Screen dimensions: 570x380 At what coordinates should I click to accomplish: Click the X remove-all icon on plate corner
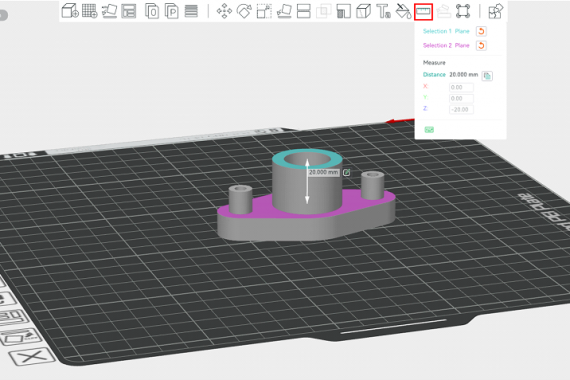point(32,356)
